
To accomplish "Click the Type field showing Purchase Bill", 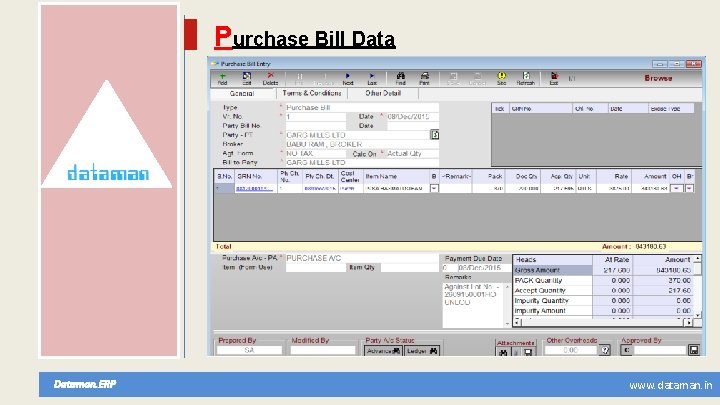I will click(x=362, y=107).
